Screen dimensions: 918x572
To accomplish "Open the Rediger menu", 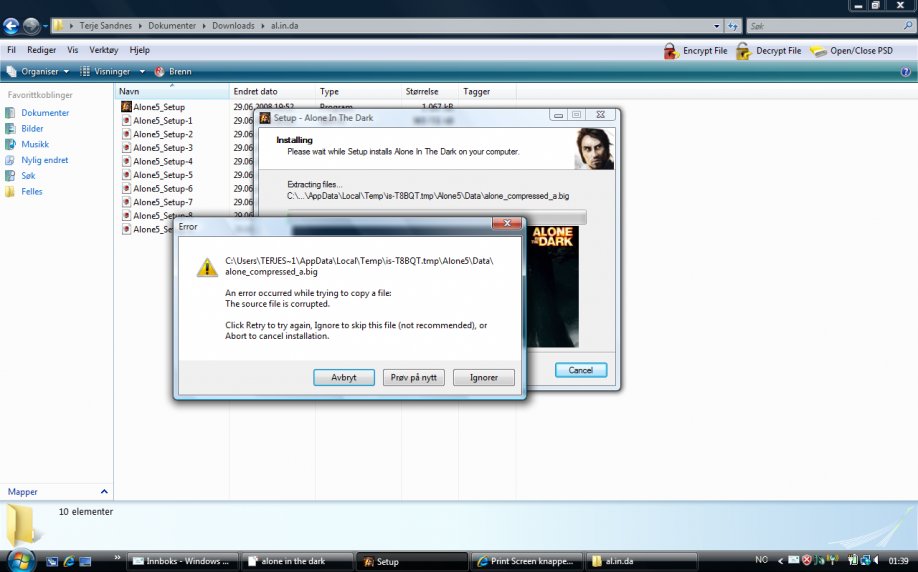I will pos(42,50).
